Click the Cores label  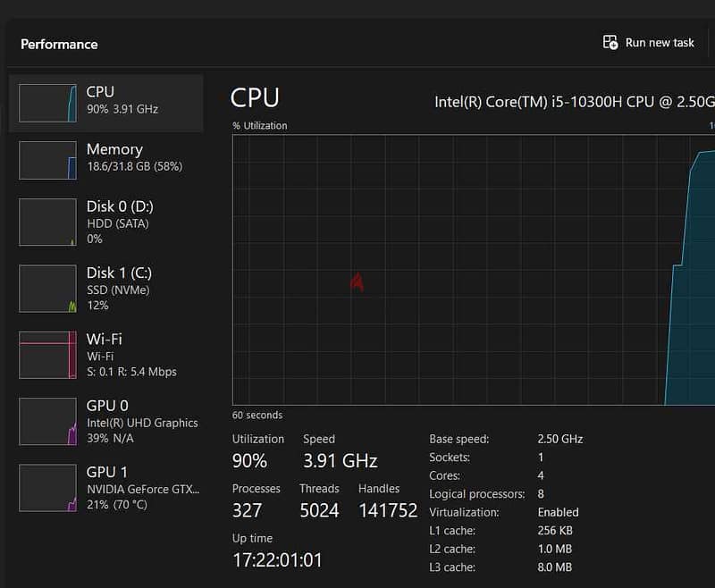coord(444,475)
